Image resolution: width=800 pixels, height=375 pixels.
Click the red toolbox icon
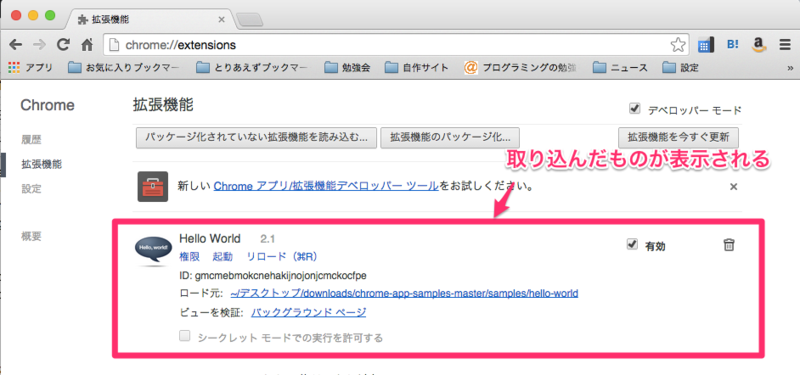click(x=153, y=187)
